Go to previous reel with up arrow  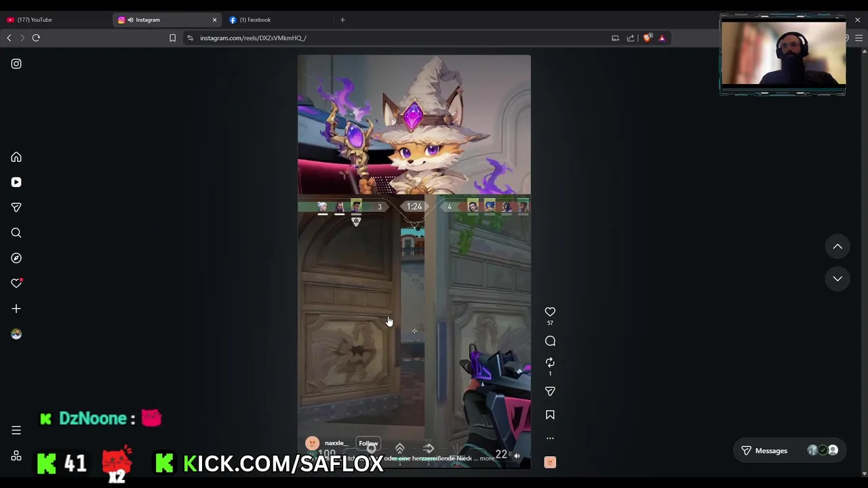(837, 247)
